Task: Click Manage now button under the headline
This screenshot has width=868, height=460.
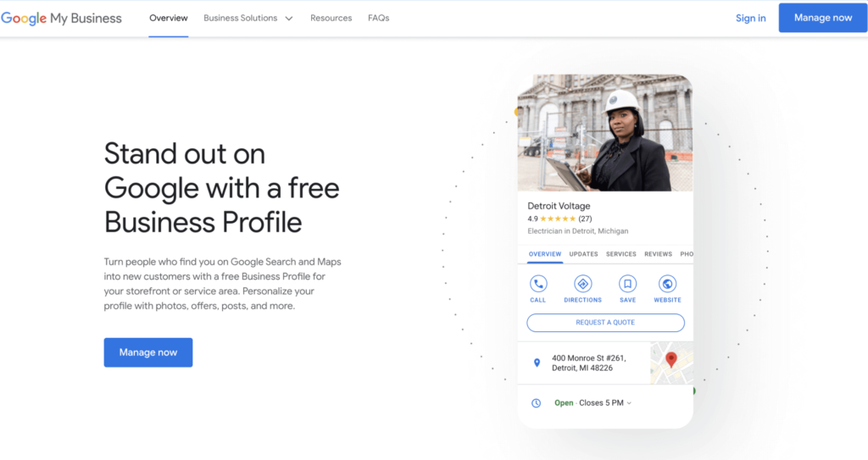Action: [148, 352]
